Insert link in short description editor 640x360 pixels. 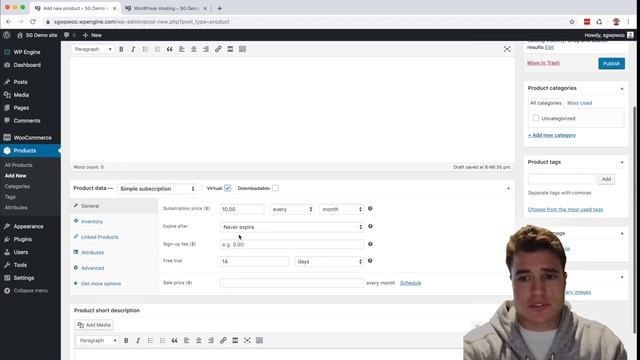(x=223, y=340)
